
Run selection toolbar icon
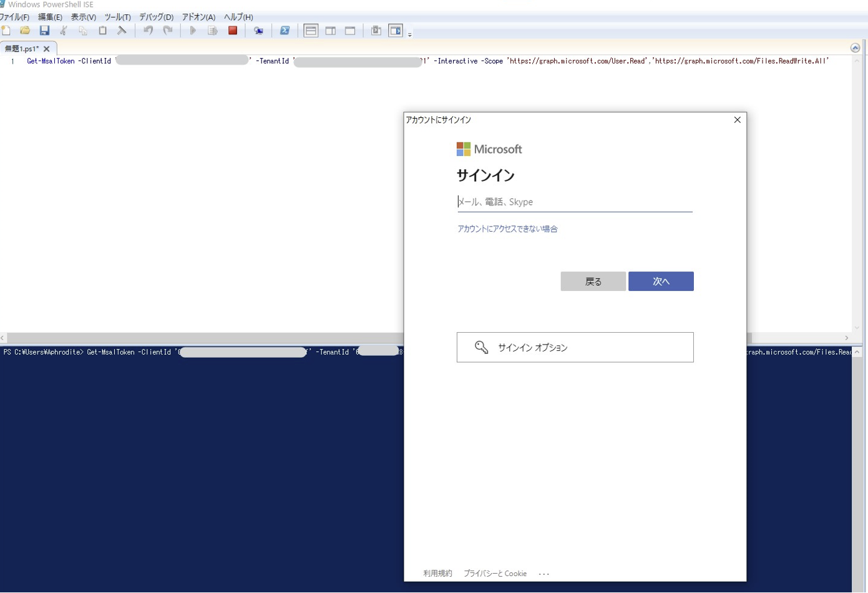pos(212,31)
